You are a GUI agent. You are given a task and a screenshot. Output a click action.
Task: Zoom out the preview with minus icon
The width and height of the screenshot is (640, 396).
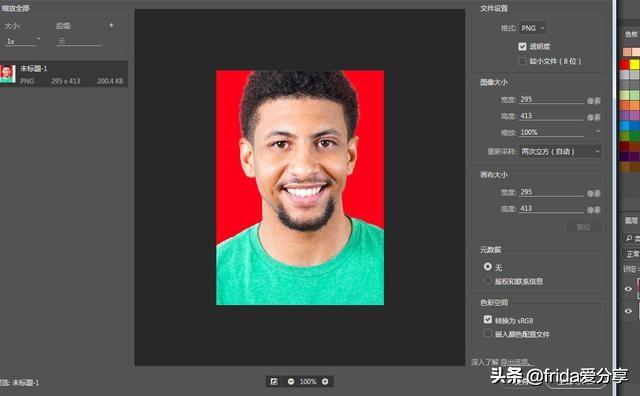(291, 381)
